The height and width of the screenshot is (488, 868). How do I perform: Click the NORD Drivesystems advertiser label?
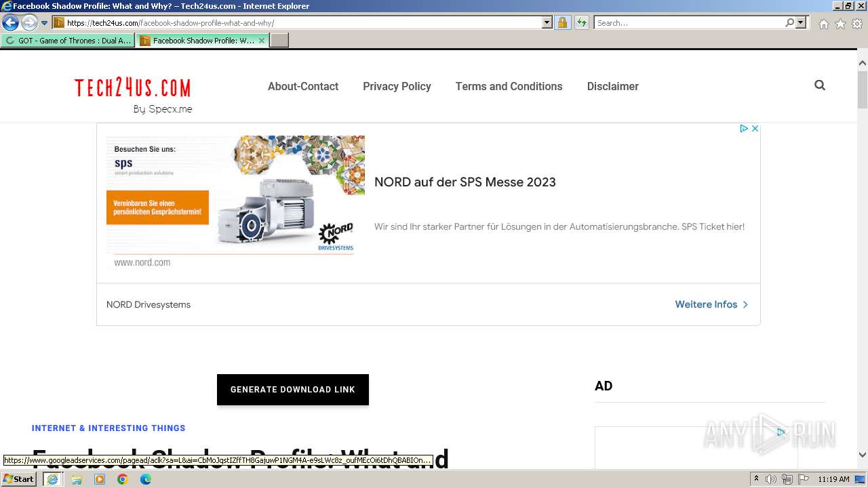pos(149,304)
